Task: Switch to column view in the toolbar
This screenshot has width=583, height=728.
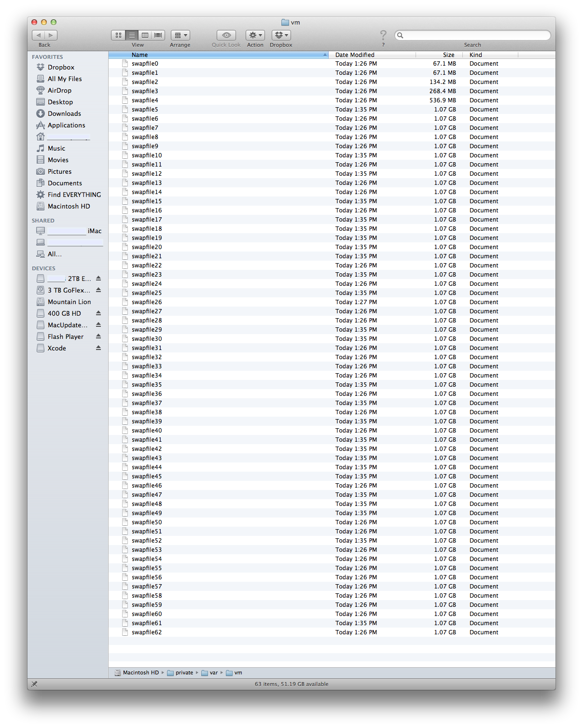Action: [x=145, y=35]
